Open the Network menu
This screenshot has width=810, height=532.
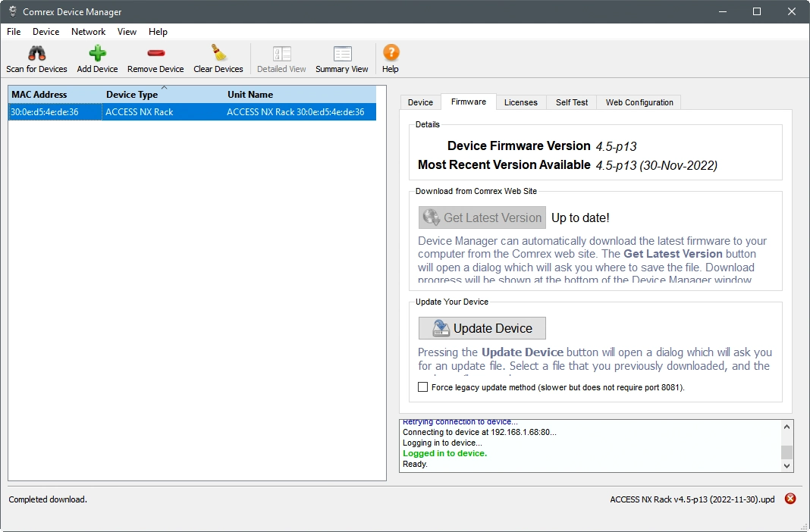(x=88, y=32)
